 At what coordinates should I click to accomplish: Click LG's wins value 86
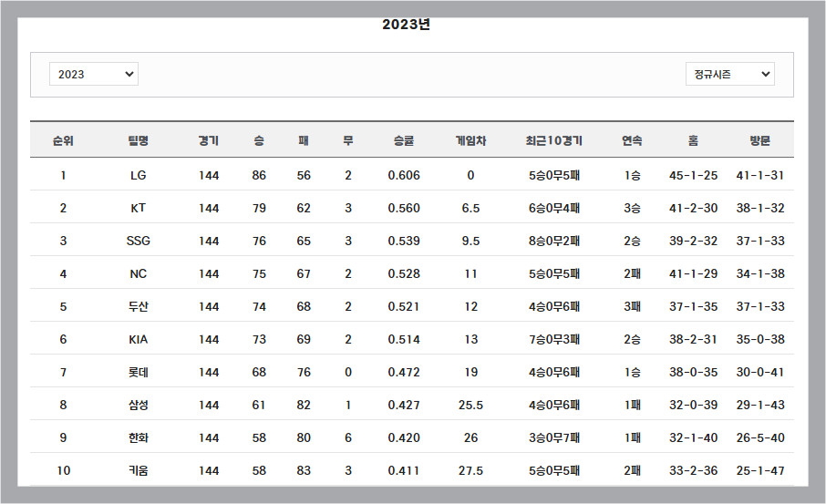(x=259, y=175)
